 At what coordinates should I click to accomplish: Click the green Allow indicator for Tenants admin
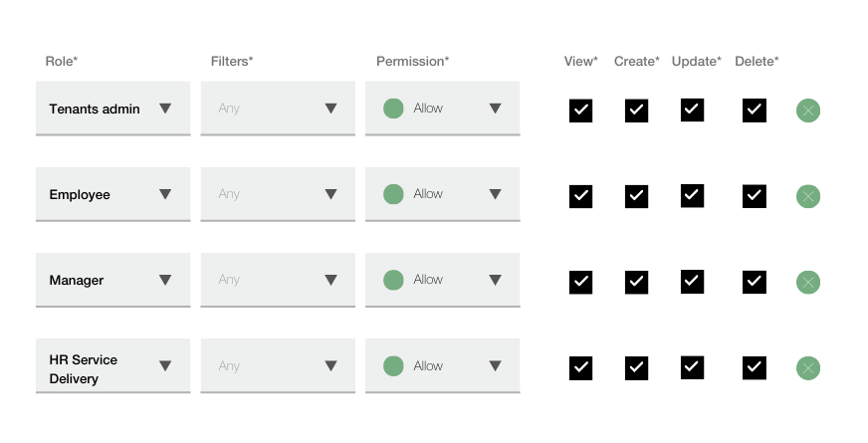(393, 109)
